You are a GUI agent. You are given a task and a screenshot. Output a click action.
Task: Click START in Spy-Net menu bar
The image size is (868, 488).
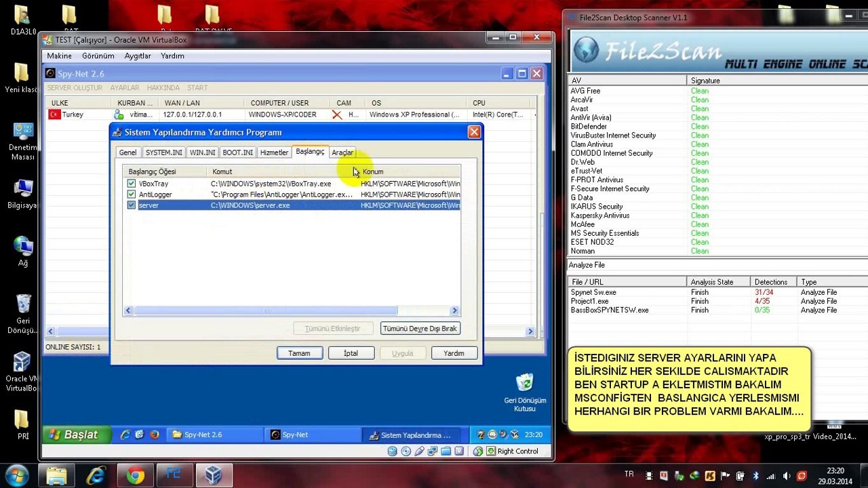point(197,88)
